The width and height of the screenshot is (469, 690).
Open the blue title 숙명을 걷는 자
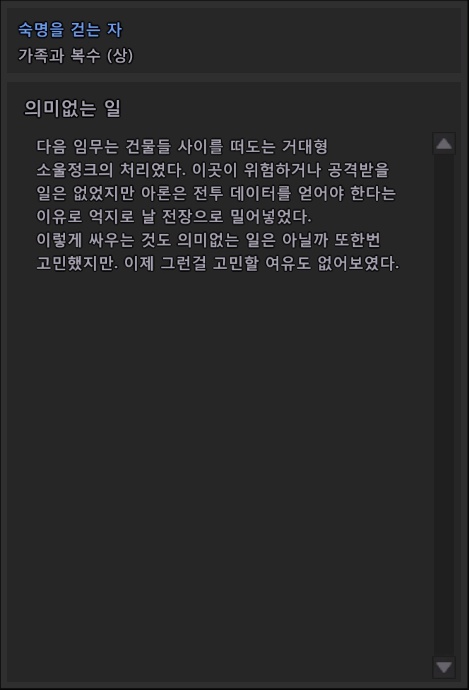[70, 30]
